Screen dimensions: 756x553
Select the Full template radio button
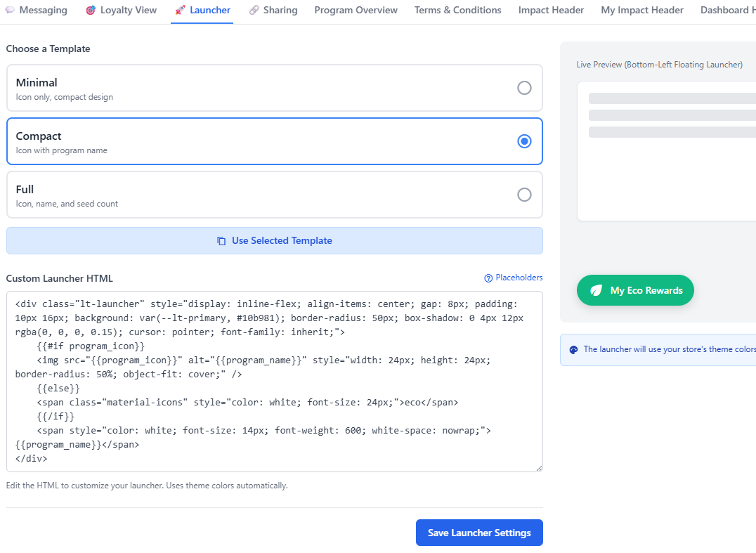pyautogui.click(x=524, y=195)
